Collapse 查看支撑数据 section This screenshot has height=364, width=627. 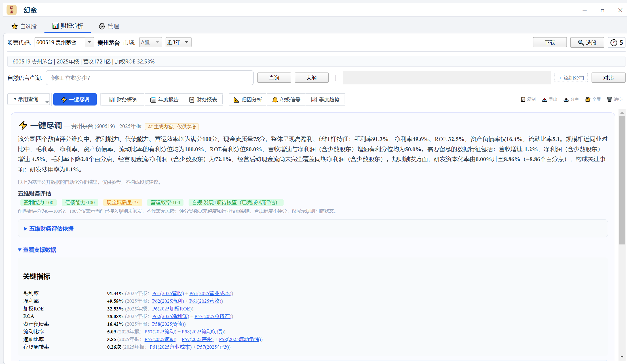37,250
